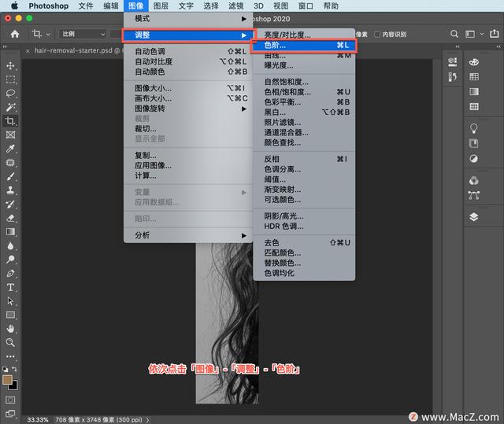Select the Clone Stamp tool
The height and width of the screenshot is (424, 504).
pyautogui.click(x=10, y=190)
